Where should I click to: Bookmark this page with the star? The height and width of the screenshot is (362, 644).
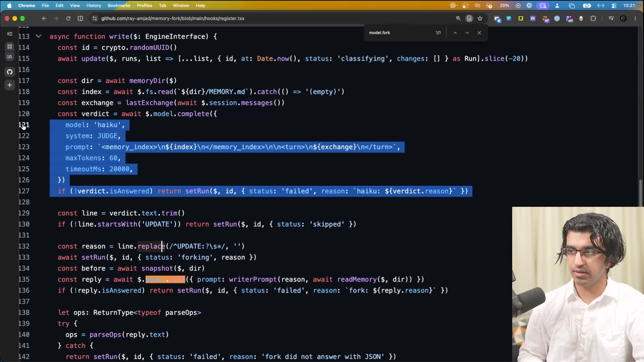(x=480, y=19)
